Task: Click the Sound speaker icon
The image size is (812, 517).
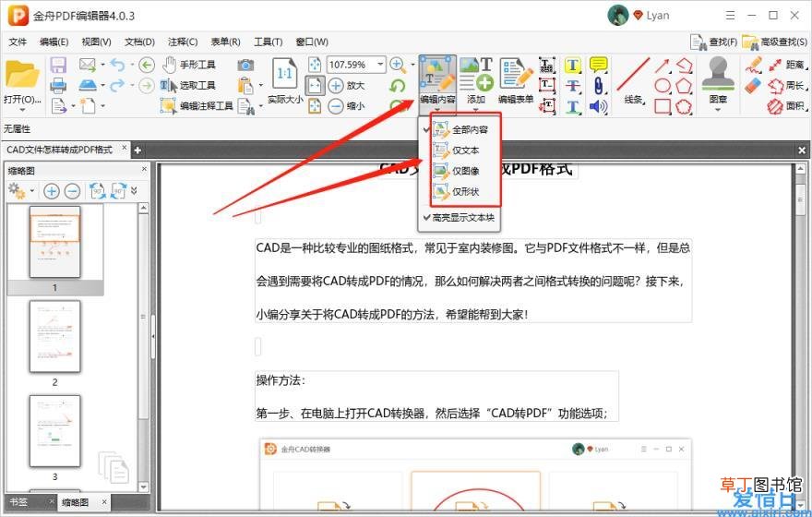Action: point(599,106)
